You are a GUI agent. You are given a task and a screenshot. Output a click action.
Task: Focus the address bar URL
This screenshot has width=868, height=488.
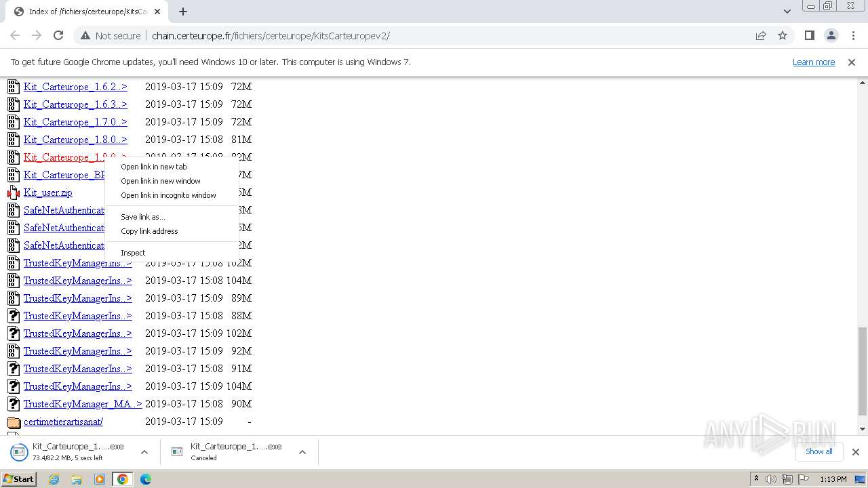point(271,35)
